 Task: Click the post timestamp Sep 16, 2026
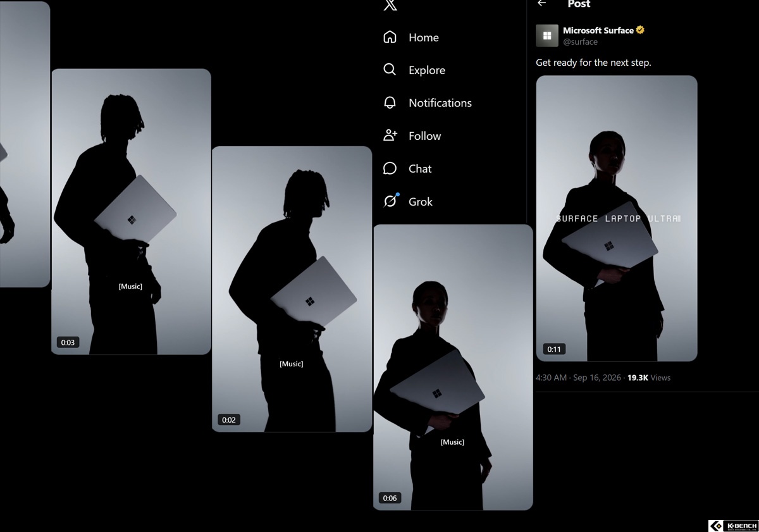point(578,378)
